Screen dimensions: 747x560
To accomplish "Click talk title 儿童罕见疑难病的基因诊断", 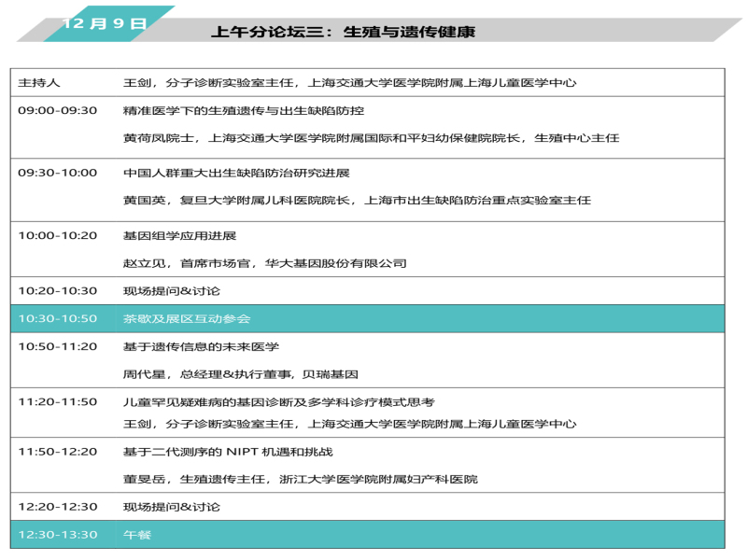I will click(x=278, y=402).
